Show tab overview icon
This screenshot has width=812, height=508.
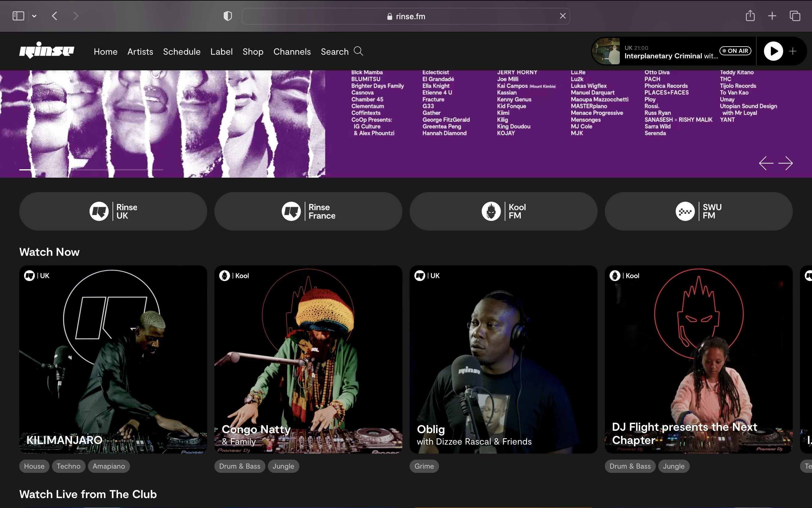click(795, 16)
